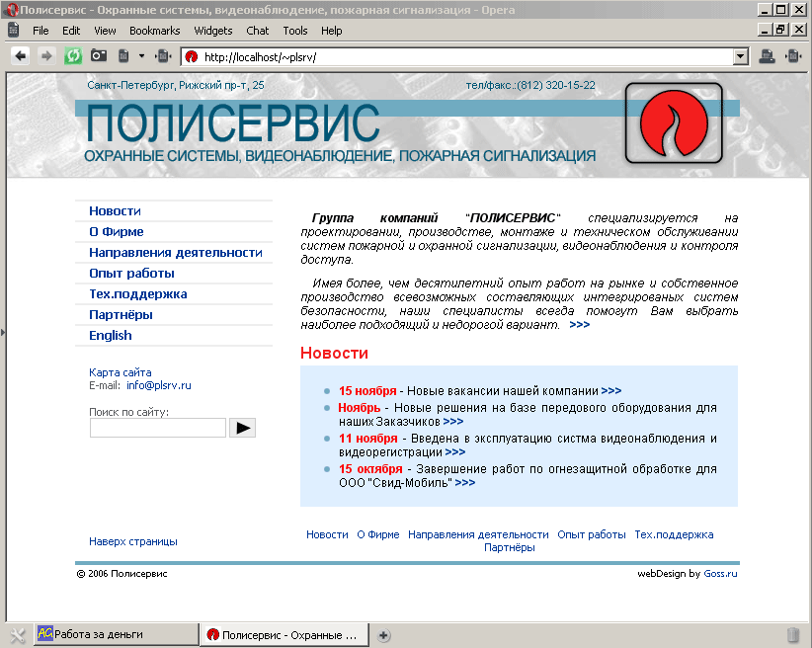The height and width of the screenshot is (648, 812).
Task: Click footer О Фирме link
Action: (x=378, y=534)
